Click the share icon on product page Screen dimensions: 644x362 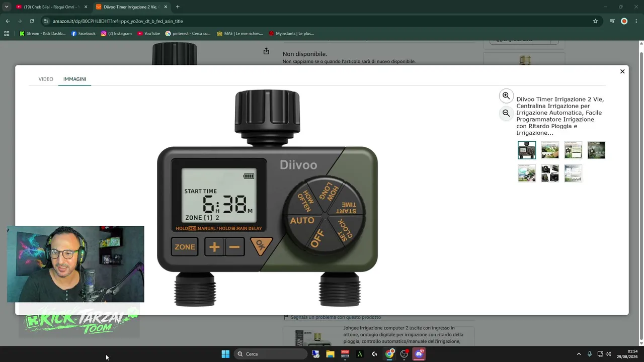click(266, 51)
